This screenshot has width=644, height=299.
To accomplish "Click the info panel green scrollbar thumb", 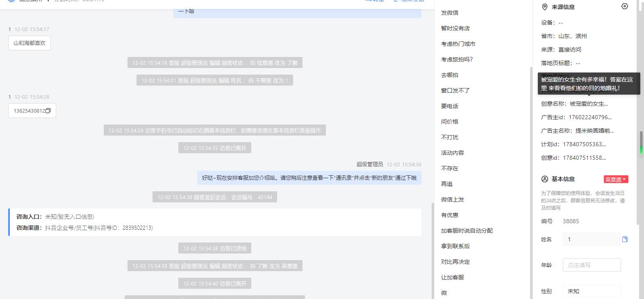I will 641,143.
